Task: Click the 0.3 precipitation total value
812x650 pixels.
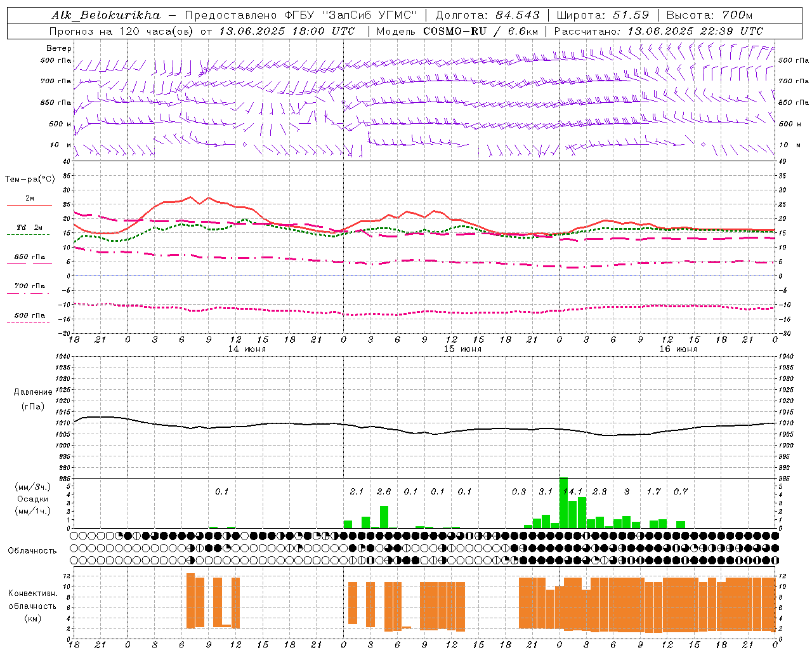Action: pos(519,491)
